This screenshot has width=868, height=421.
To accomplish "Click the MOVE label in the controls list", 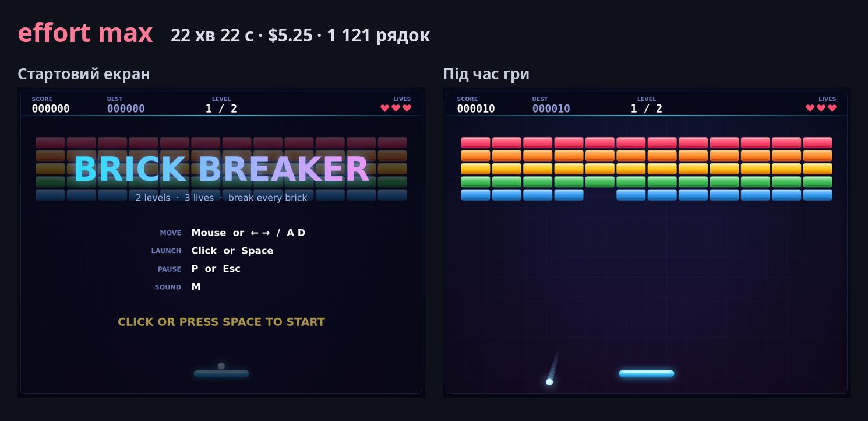I will pos(170,233).
